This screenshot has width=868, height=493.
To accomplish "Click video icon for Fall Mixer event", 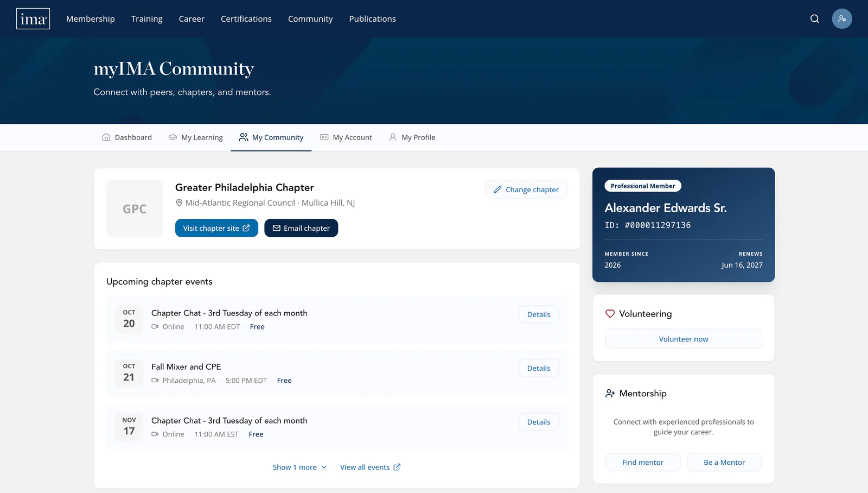I will point(155,381).
